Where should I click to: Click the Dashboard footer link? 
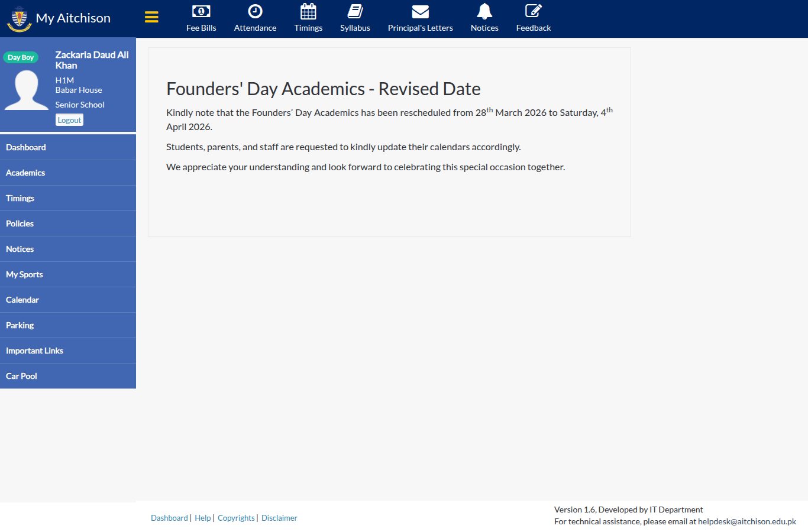pos(169,518)
